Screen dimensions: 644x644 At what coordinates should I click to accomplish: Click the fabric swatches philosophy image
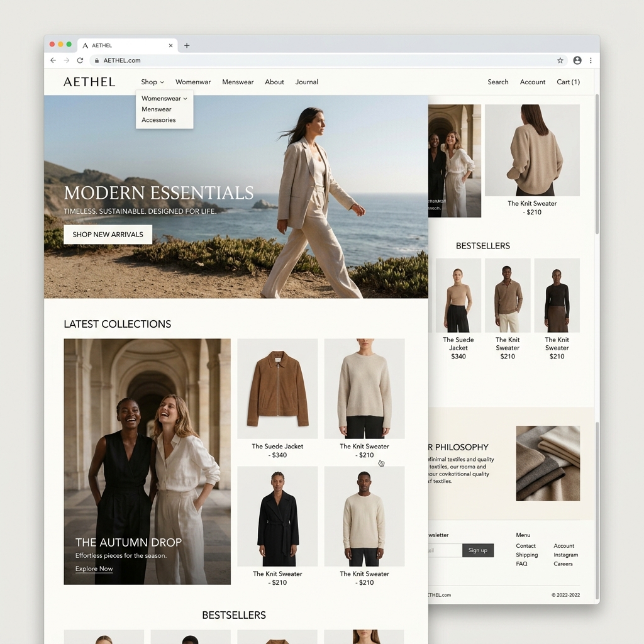coord(548,464)
